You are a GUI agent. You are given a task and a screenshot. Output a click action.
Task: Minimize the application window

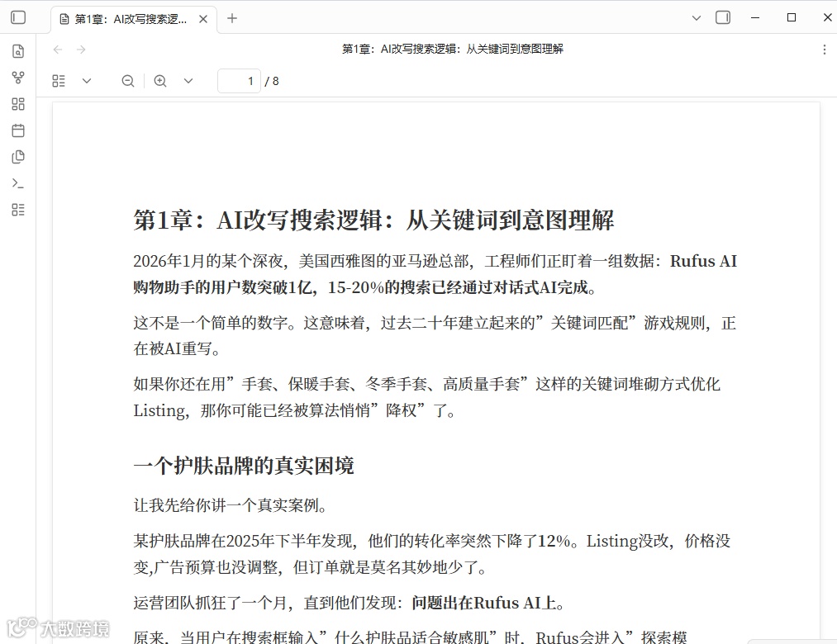[x=755, y=17]
